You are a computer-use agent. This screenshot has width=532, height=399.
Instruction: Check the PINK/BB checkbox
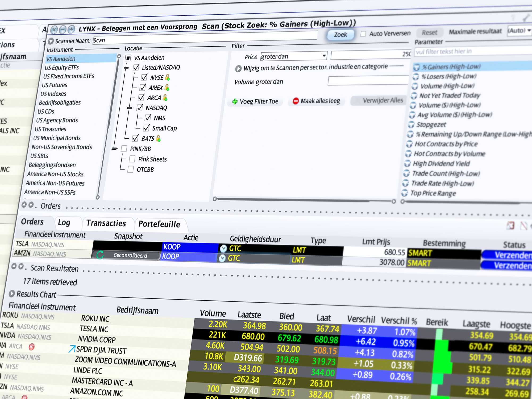tap(124, 148)
